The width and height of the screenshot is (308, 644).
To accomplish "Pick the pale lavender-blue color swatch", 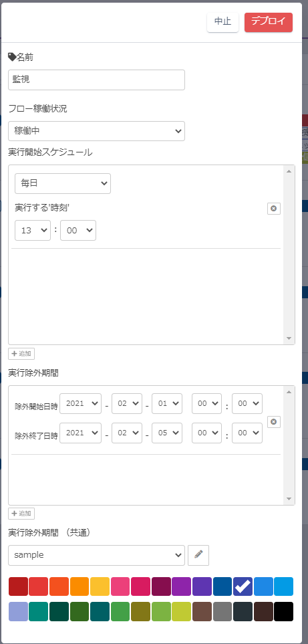I will (18, 611).
